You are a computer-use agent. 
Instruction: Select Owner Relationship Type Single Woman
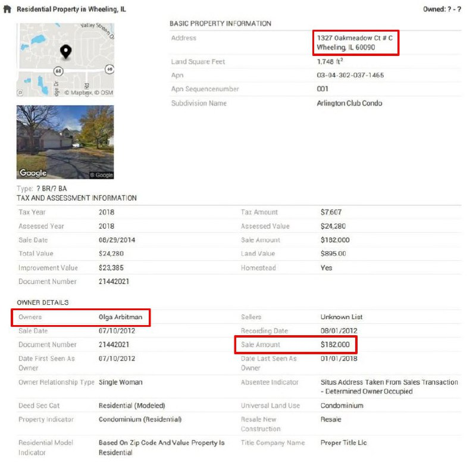tap(121, 382)
